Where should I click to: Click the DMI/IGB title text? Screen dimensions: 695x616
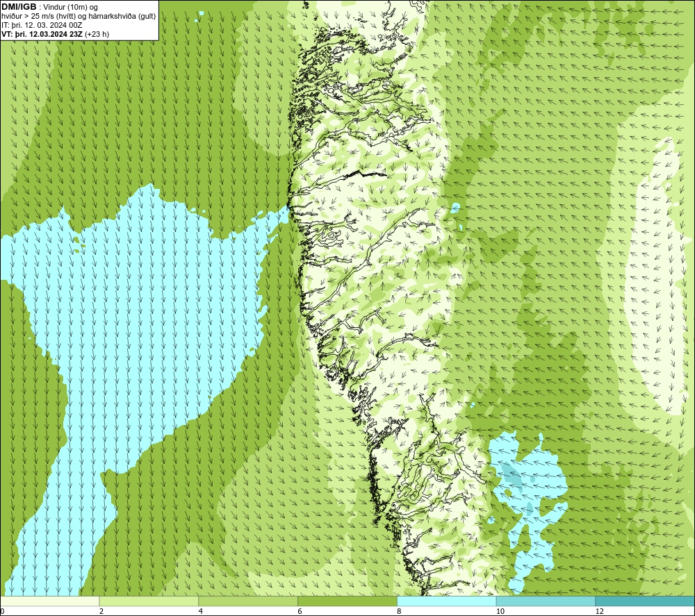[19, 7]
